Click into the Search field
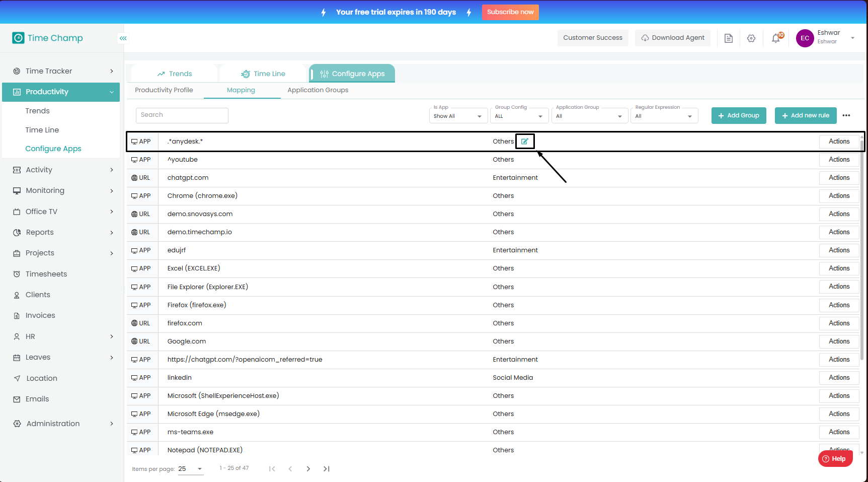This screenshot has height=482, width=868. [x=182, y=115]
